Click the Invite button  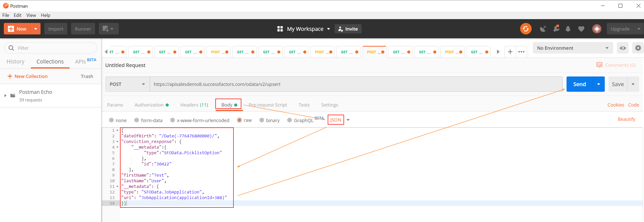348,29
